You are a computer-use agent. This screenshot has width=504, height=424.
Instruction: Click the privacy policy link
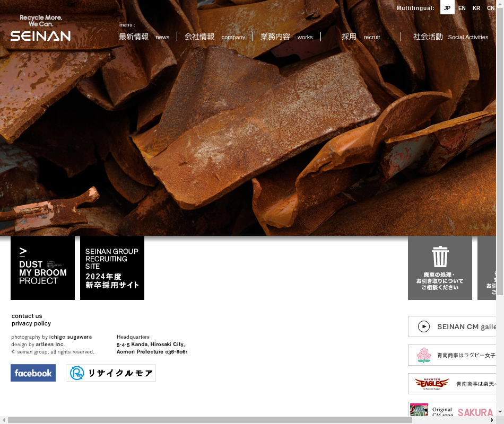31,323
